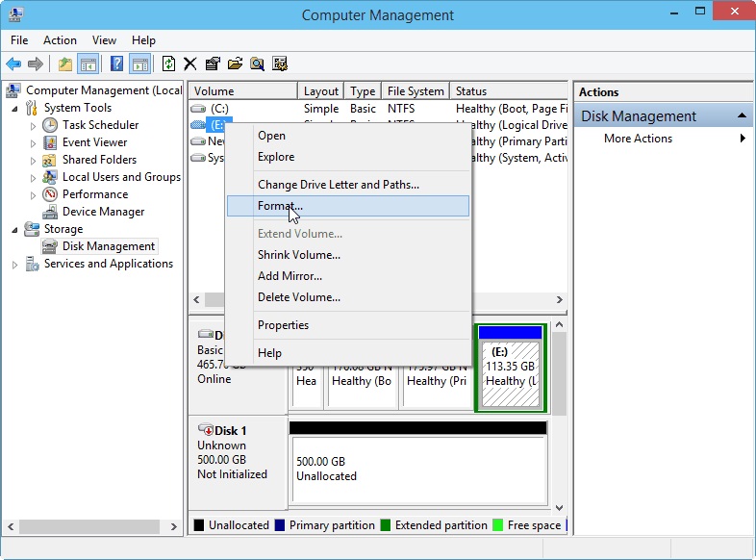Expand the Services and Applications node
Image resolution: width=756 pixels, height=560 pixels.
[15, 265]
